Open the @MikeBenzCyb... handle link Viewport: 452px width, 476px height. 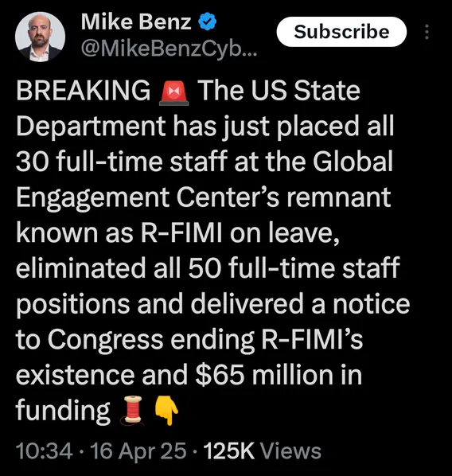pos(169,49)
